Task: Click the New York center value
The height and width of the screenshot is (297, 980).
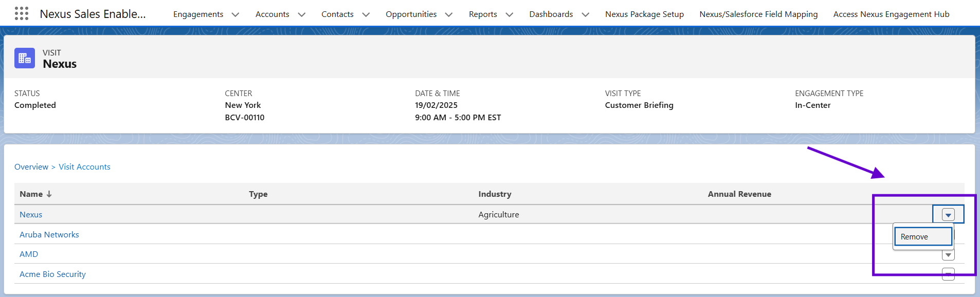Action: click(x=243, y=105)
